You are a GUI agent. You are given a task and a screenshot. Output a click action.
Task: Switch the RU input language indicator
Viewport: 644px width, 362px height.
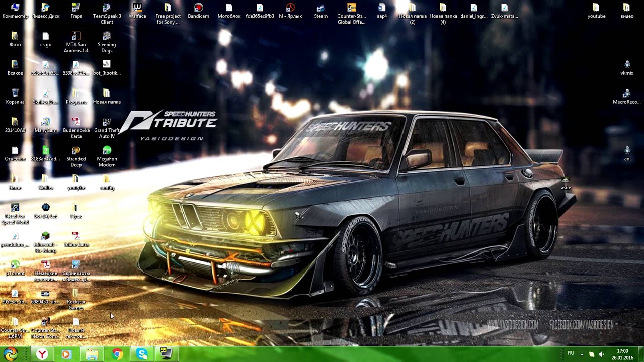pos(571,353)
